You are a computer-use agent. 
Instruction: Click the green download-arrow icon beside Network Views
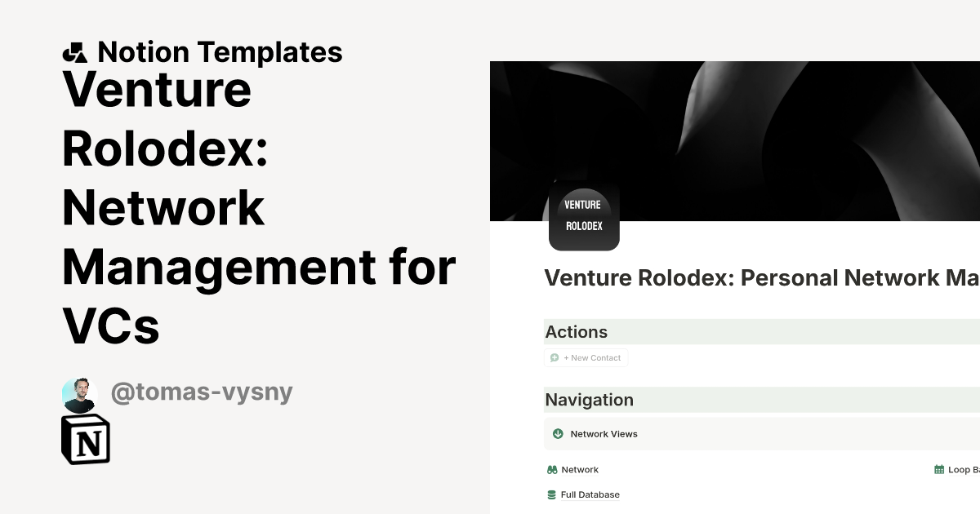click(x=558, y=433)
